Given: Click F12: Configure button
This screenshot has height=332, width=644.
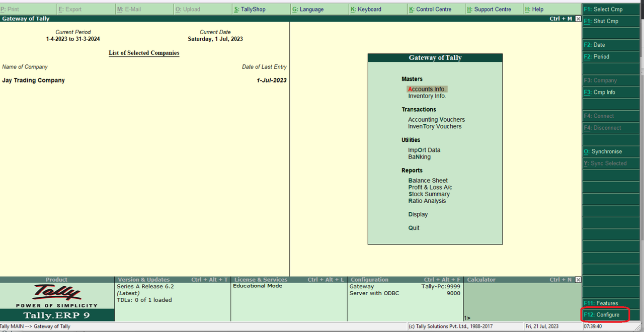Looking at the screenshot, I should (611, 315).
